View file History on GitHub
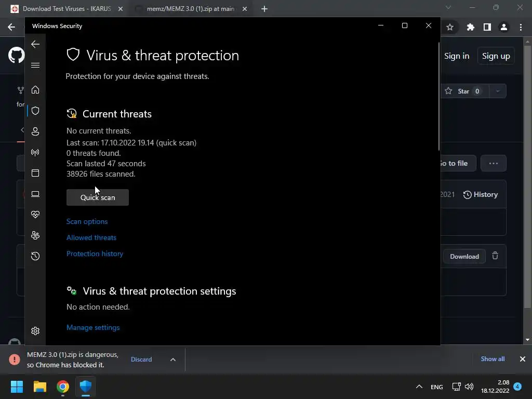The width and height of the screenshot is (532, 399). tap(481, 194)
